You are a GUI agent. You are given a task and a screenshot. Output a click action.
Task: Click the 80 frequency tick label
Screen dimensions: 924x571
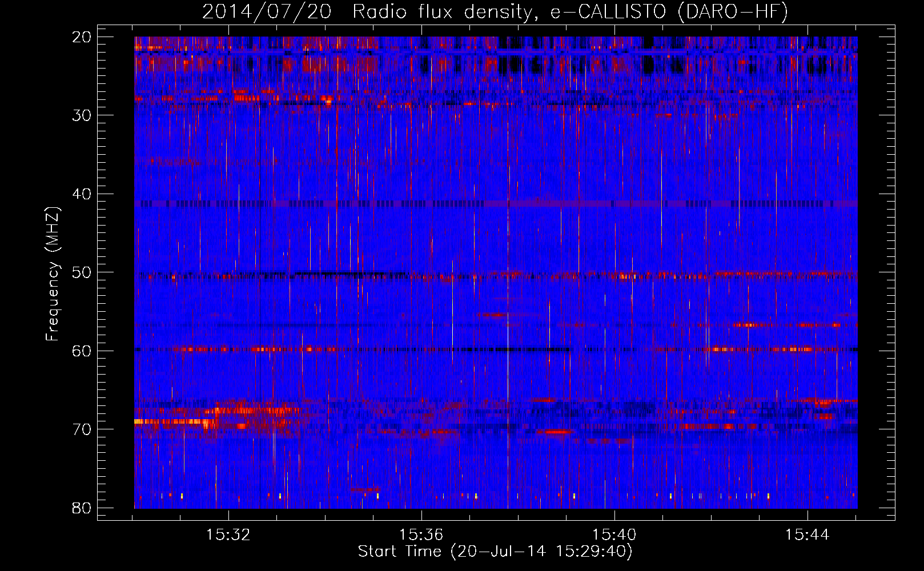click(x=82, y=508)
